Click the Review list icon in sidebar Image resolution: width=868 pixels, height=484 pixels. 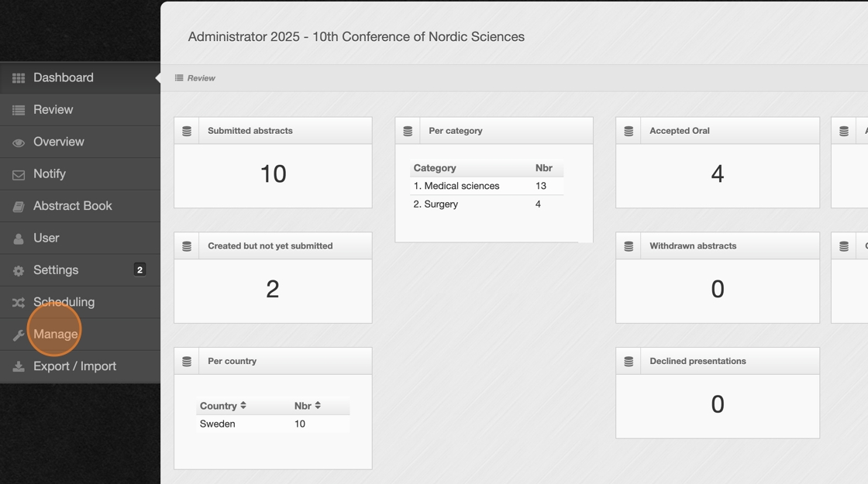coord(19,111)
